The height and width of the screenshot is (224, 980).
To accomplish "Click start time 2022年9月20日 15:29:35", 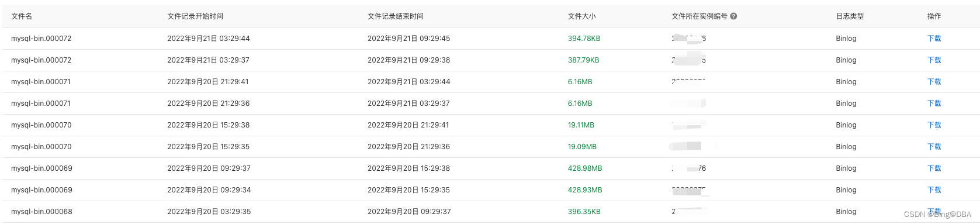I will (x=208, y=147).
